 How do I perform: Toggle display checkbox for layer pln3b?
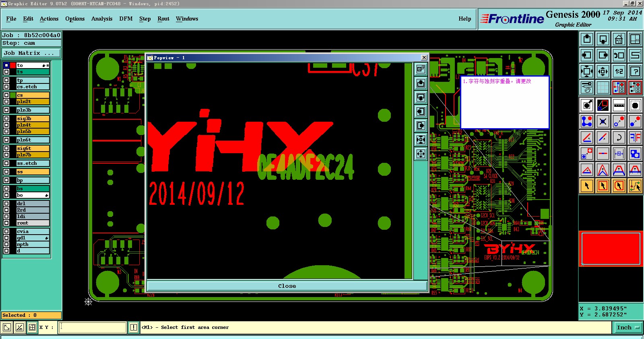point(6,110)
